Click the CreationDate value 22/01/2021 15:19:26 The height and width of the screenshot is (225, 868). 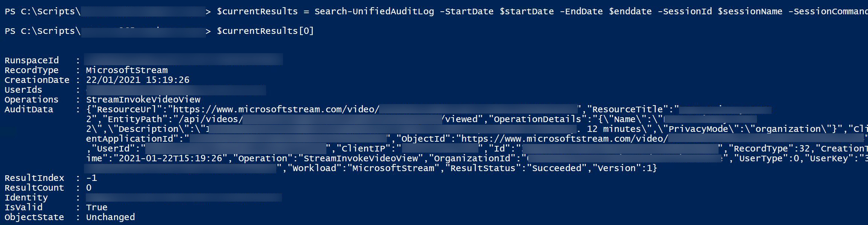(137, 80)
